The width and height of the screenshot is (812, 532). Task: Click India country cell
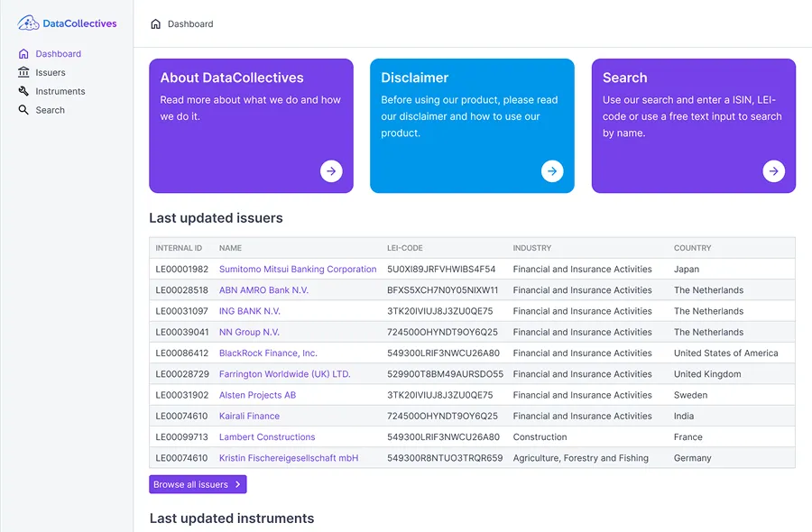(x=684, y=416)
